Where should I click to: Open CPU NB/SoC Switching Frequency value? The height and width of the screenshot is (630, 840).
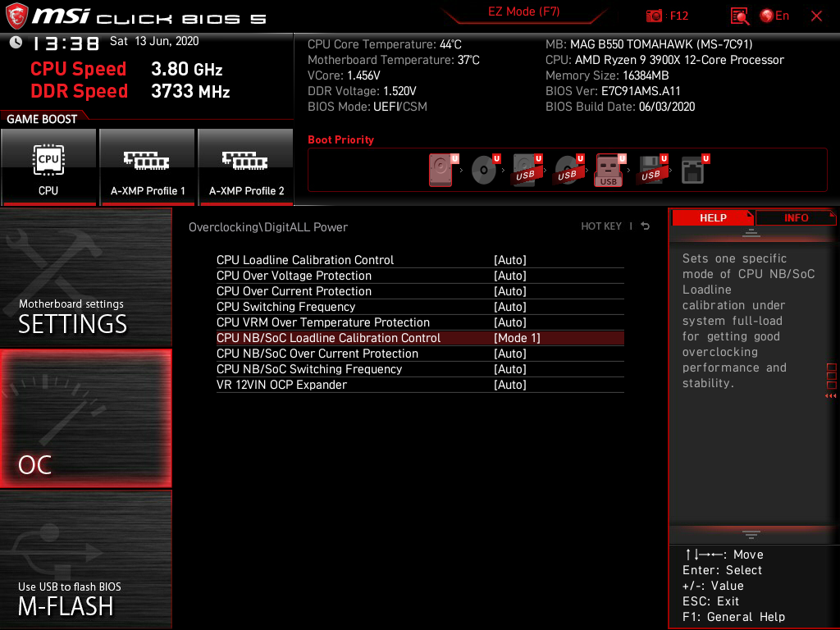(x=510, y=369)
